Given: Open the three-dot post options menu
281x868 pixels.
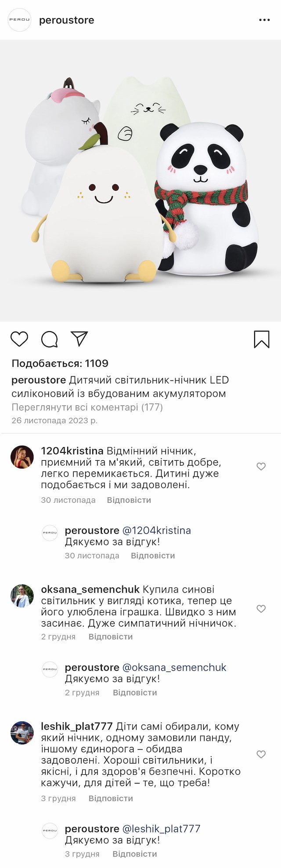Looking at the screenshot, I should point(264,20).
